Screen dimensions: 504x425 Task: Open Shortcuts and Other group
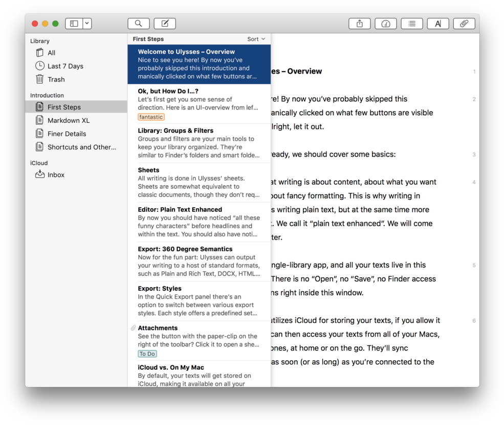[76, 147]
